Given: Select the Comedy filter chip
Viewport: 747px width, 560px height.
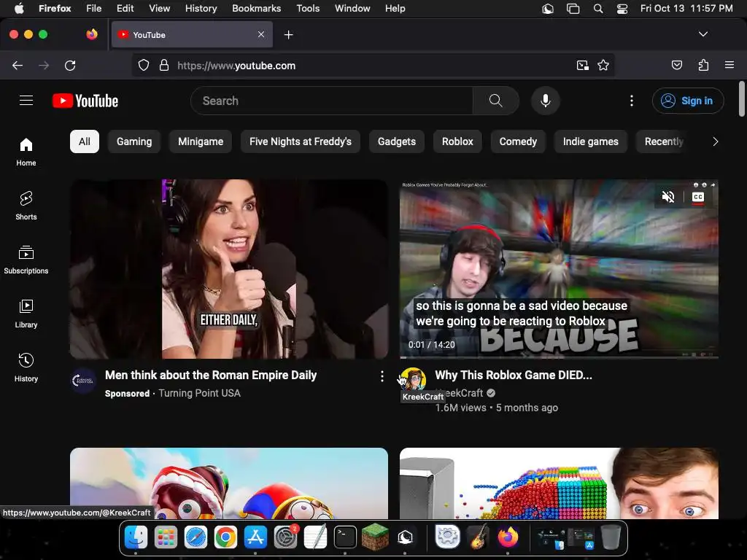Looking at the screenshot, I should click(x=518, y=141).
